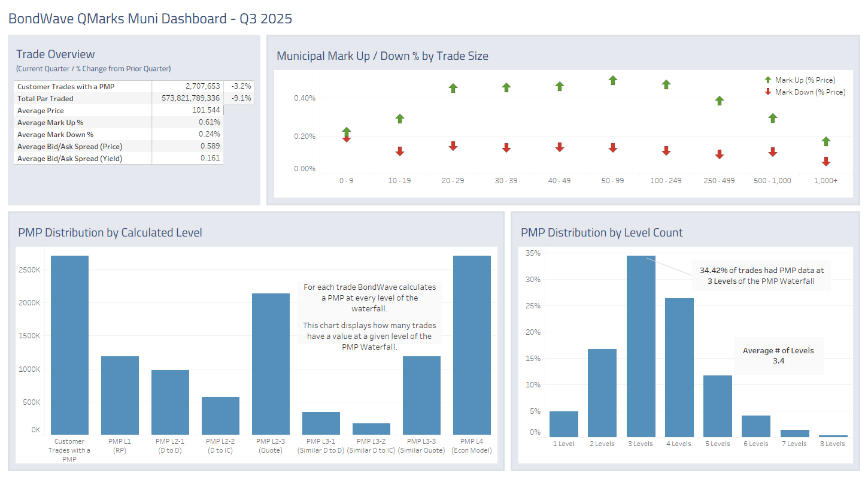Select the Mark Down arrow for 10 - 19
The height and width of the screenshot is (479, 868).
coord(400,151)
